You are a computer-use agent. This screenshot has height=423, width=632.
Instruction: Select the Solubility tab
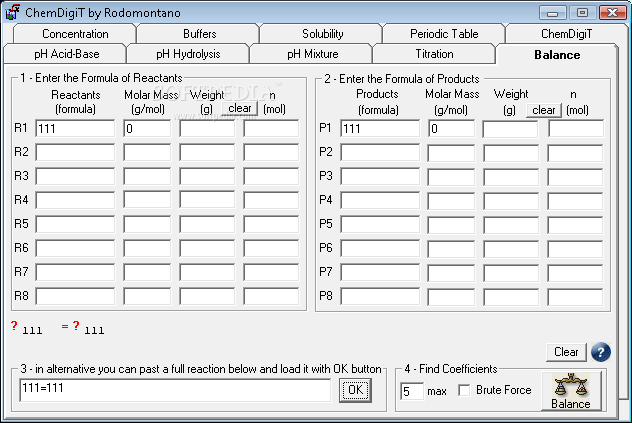click(x=322, y=34)
